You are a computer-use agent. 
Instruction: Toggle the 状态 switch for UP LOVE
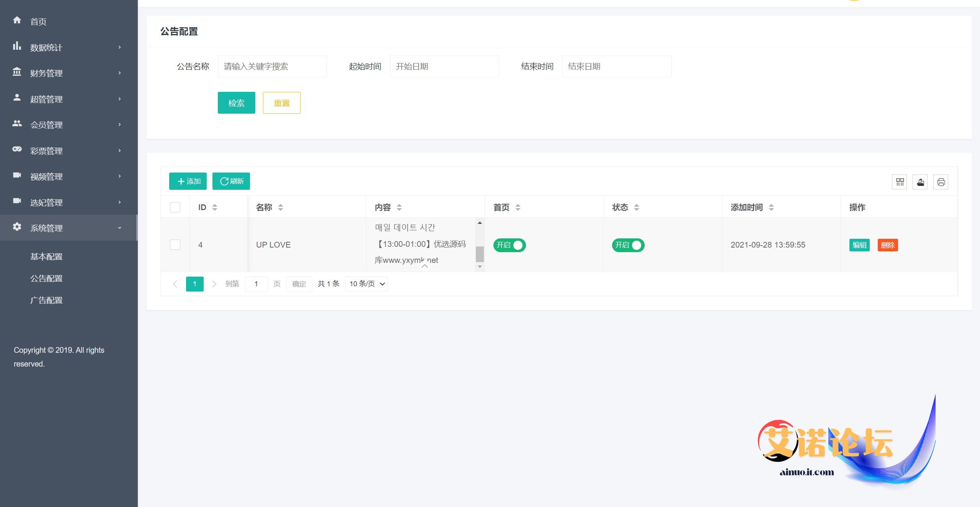pyautogui.click(x=628, y=245)
